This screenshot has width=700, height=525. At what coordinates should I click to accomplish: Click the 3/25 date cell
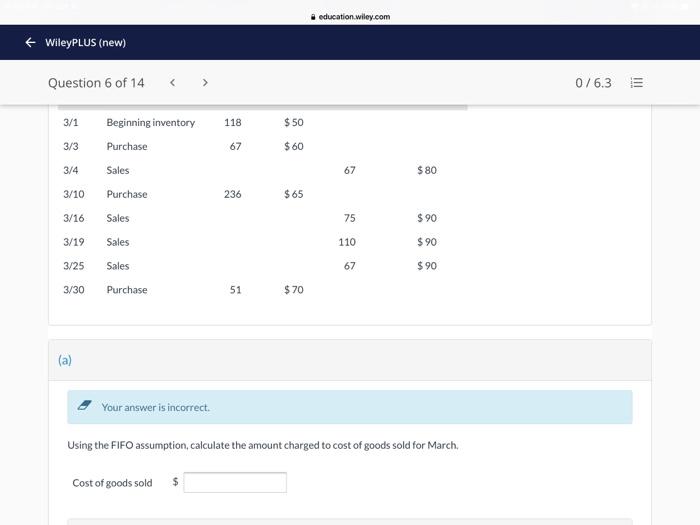[x=74, y=266]
